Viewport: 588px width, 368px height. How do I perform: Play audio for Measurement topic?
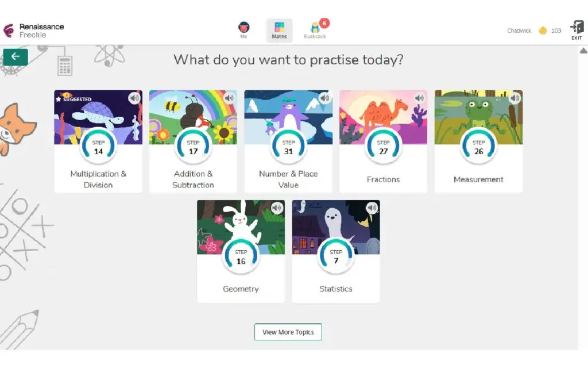pos(515,98)
